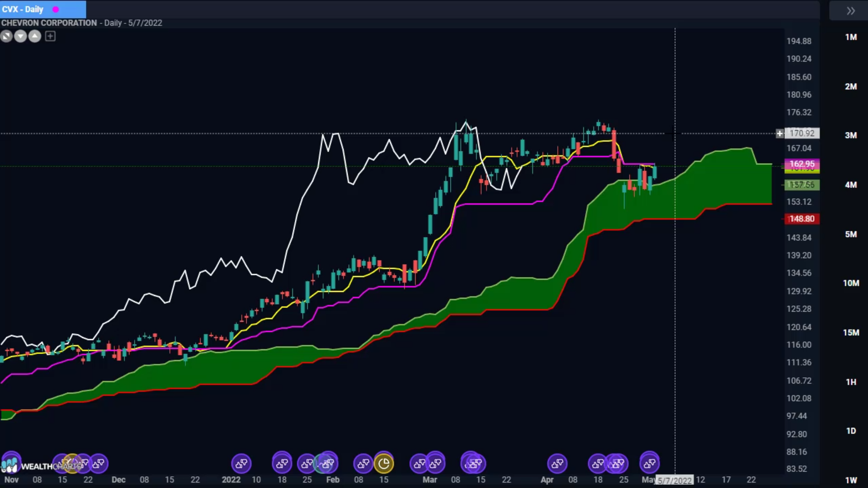Viewport: 868px width, 488px height.
Task: Click the magenta 162.95 price tag
Action: point(802,164)
